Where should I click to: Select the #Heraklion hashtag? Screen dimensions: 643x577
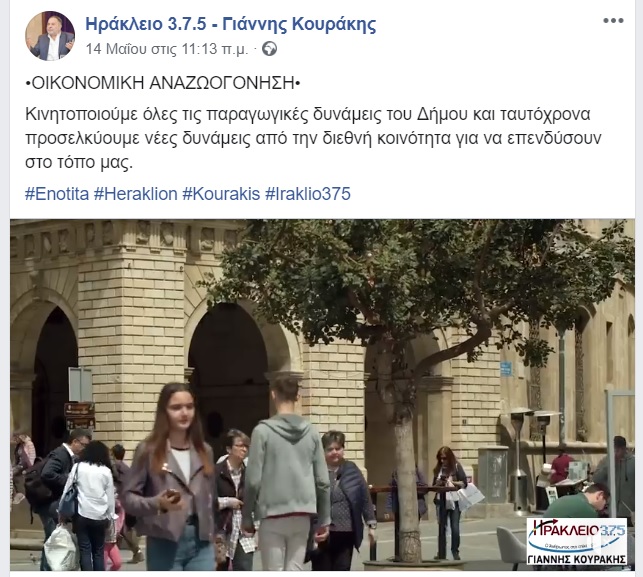click(x=136, y=194)
